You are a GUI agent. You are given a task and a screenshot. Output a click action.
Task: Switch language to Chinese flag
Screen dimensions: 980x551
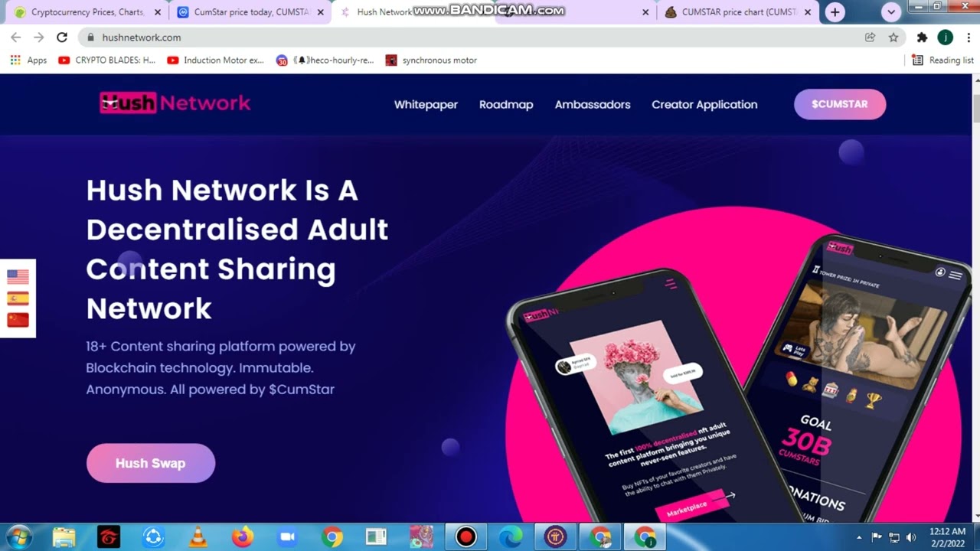pyautogui.click(x=18, y=320)
